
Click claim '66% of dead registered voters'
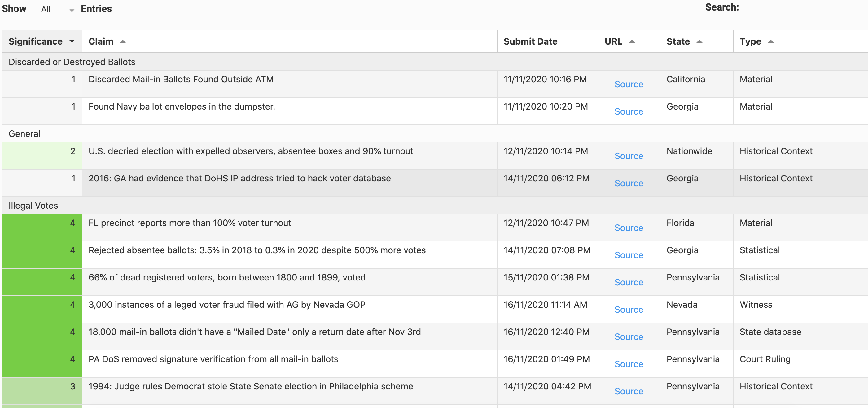tap(227, 278)
